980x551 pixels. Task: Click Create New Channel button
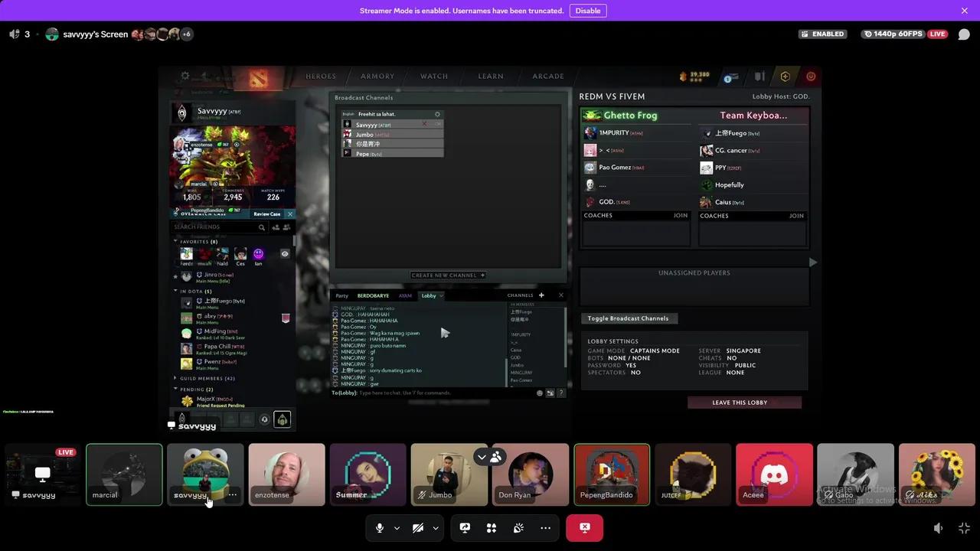pyautogui.click(x=448, y=275)
